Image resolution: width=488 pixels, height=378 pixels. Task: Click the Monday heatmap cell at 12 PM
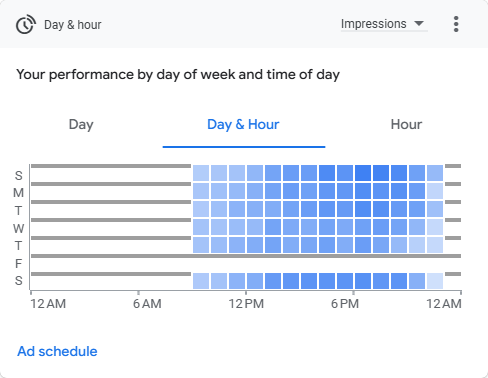click(x=255, y=191)
